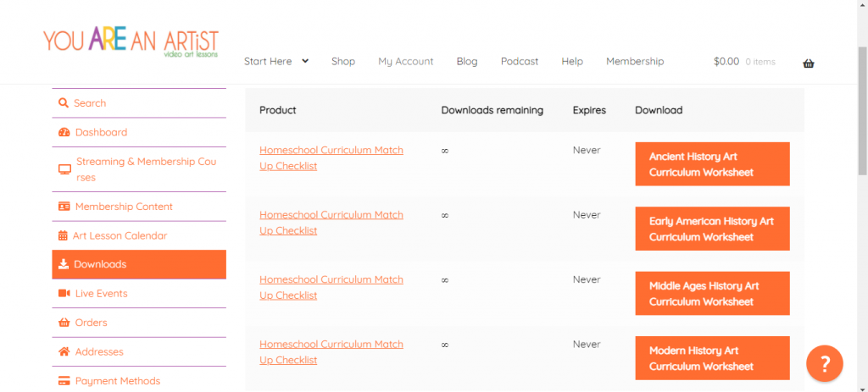Download Middle Ages History Art Curriculum Worksheet

click(712, 294)
